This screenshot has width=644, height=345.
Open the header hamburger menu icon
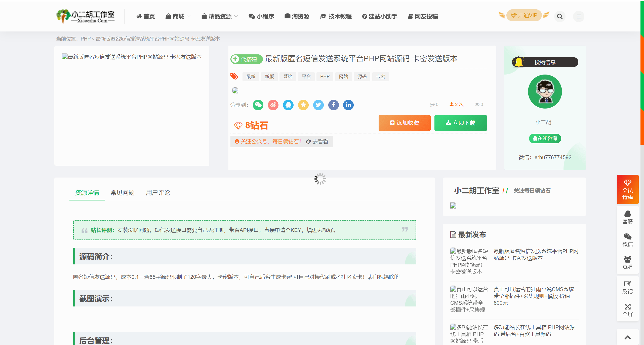(579, 16)
